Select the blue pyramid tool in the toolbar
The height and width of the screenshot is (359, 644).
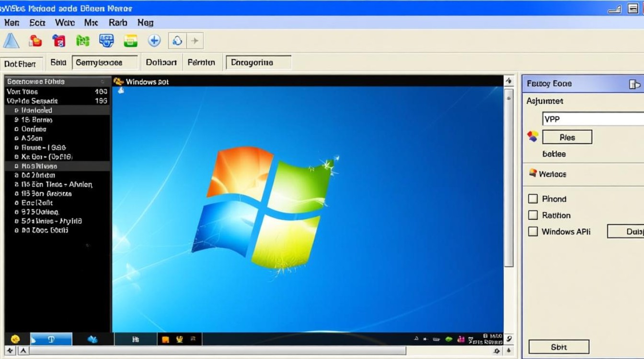(x=11, y=41)
